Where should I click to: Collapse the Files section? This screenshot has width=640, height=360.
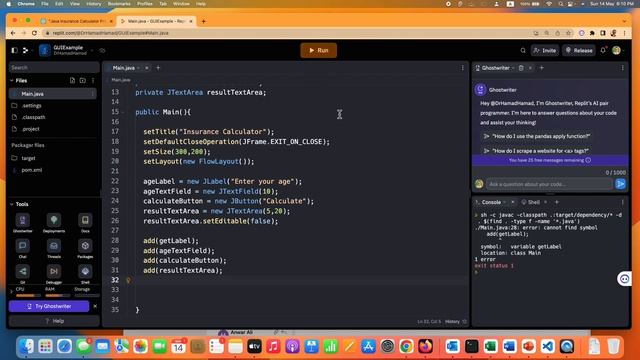coord(11,81)
